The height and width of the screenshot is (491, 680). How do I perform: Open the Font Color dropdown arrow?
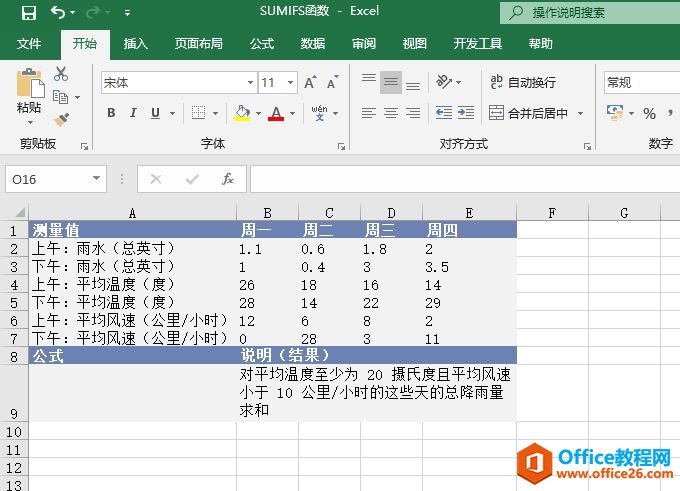coord(293,114)
